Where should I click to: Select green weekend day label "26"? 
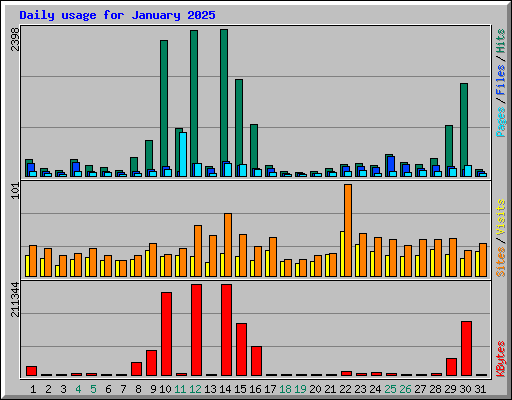click(x=405, y=389)
